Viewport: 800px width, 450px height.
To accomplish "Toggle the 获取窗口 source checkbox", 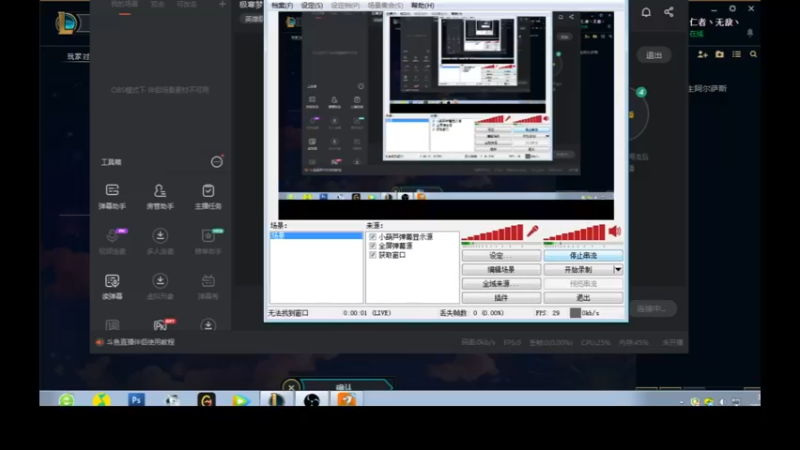I will click(x=372, y=255).
